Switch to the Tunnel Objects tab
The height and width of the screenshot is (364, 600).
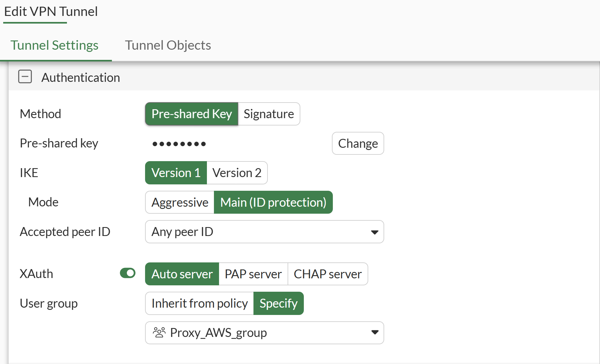pos(168,45)
